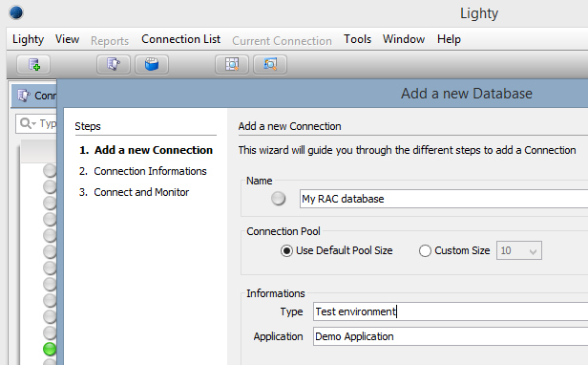Open the Connection List menu
Viewport: 588px width, 365px height.
180,39
